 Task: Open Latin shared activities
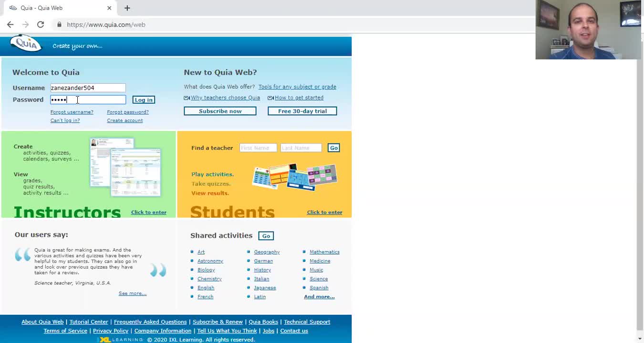click(x=260, y=297)
